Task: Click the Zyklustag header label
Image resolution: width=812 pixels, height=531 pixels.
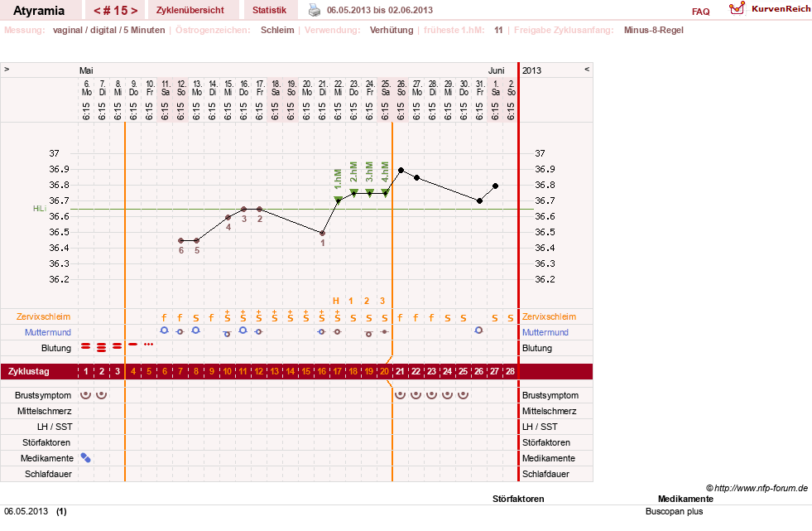Action: point(28,371)
